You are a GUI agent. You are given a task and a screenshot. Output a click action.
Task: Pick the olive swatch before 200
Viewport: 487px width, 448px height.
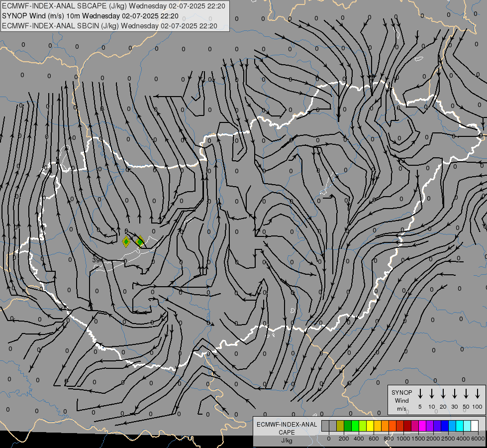click(x=340, y=426)
